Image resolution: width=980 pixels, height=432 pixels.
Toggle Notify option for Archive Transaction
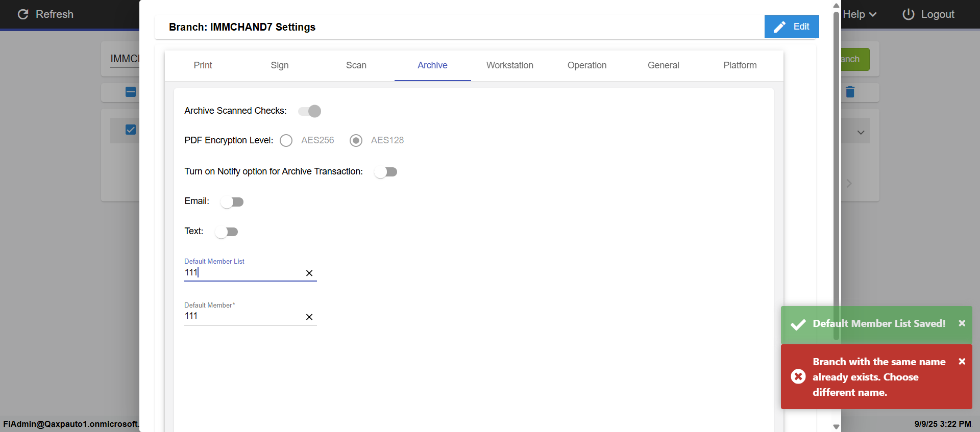(386, 172)
